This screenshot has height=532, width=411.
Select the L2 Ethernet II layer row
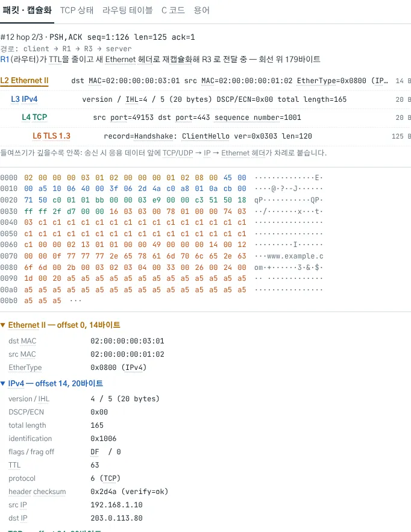click(205, 81)
